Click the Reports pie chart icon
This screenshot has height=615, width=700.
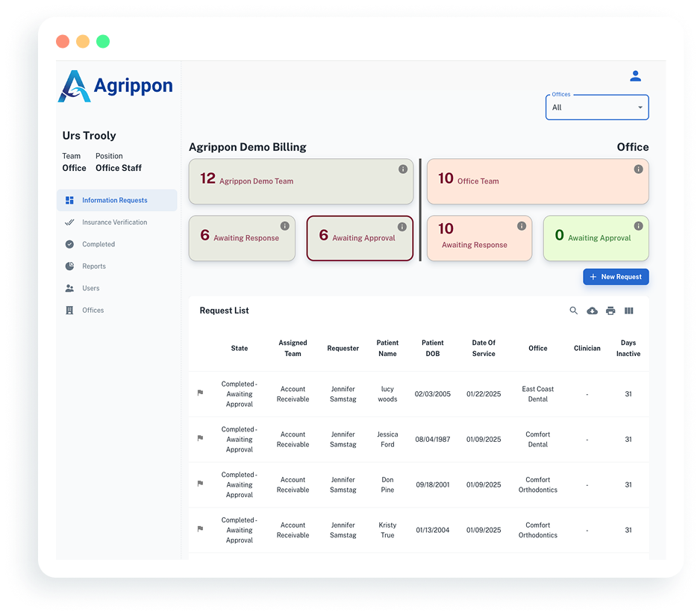(x=69, y=266)
